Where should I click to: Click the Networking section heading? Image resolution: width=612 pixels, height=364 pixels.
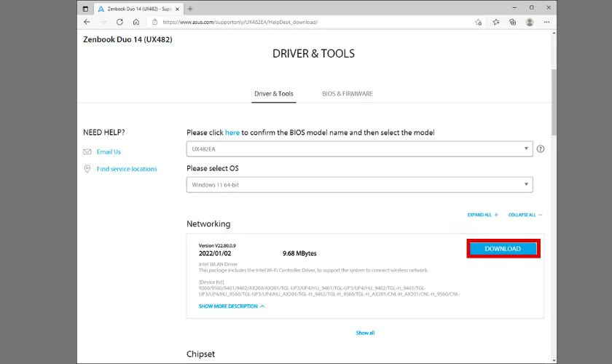pyautogui.click(x=208, y=224)
